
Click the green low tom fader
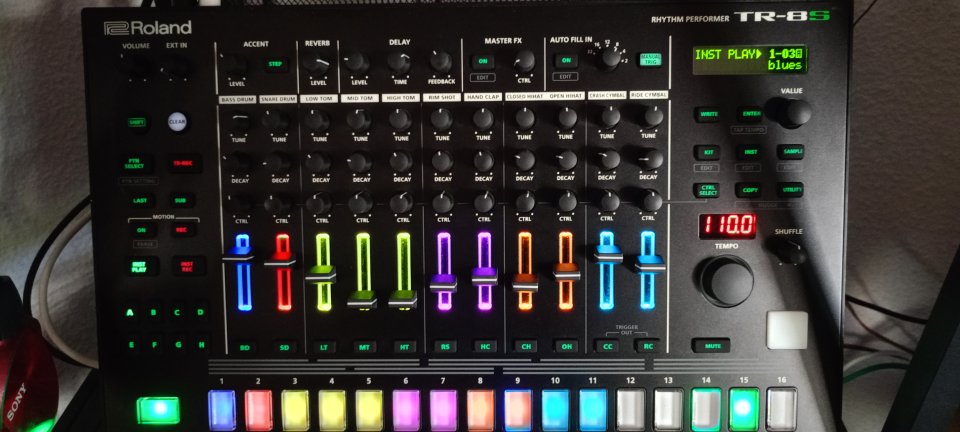[321, 275]
